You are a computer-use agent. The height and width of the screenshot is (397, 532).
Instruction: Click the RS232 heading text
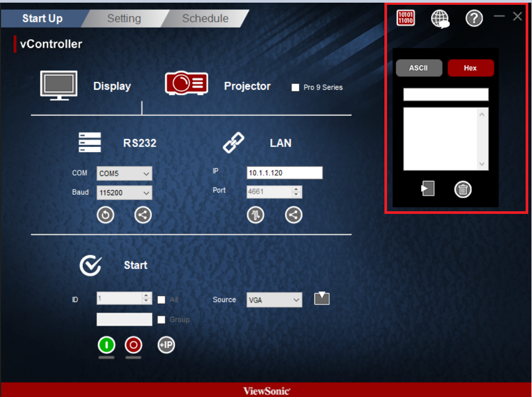pos(140,143)
